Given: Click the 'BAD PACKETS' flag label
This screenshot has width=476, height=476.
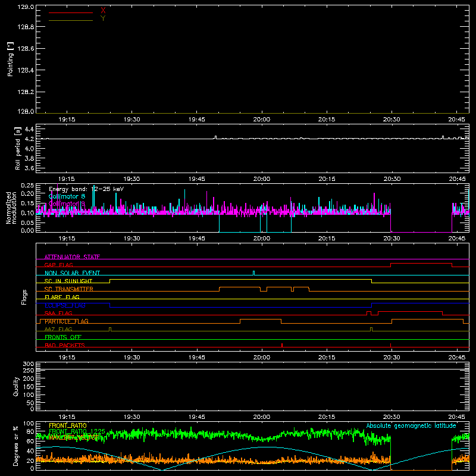Looking at the screenshot, I should click(65, 345).
